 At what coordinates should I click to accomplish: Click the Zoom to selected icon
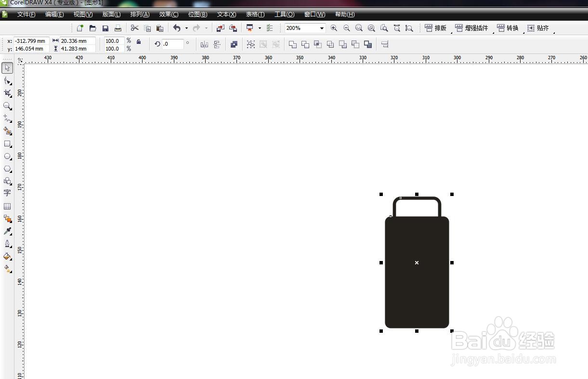[359, 28]
